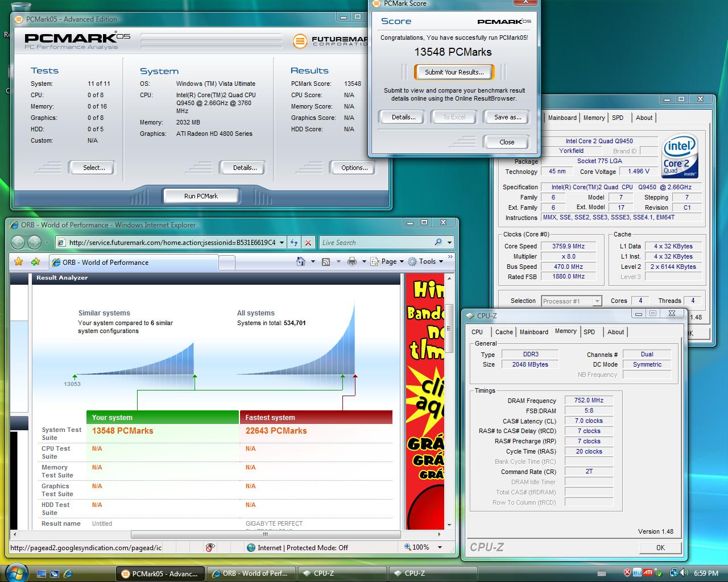The height and width of the screenshot is (582, 728).
Task: Click the 13548 PCMarks score under Your system
Action: point(123,431)
